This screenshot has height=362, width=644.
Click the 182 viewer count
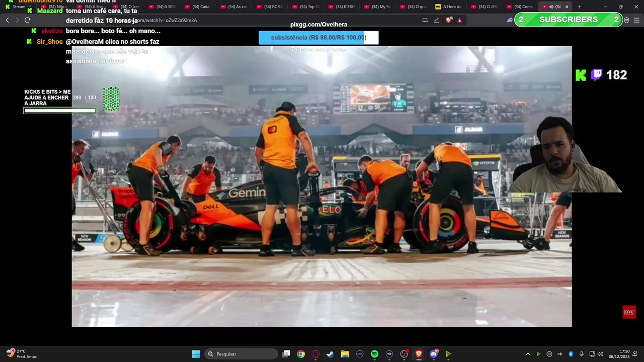(616, 75)
